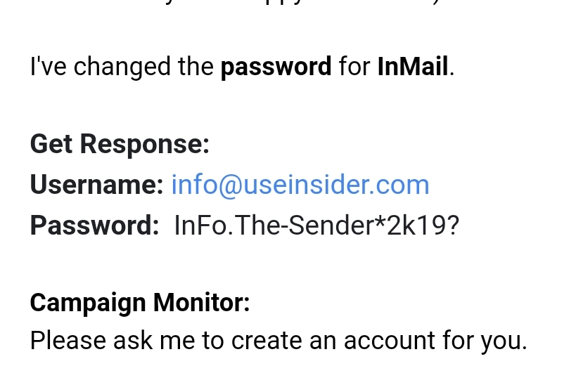Click "I've" at the start of the sentence

[x=47, y=67]
